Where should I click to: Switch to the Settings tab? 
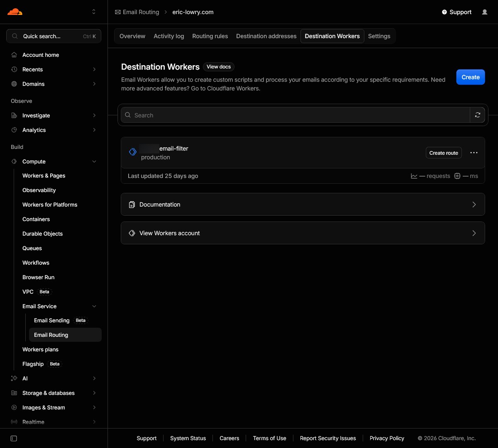[379, 36]
